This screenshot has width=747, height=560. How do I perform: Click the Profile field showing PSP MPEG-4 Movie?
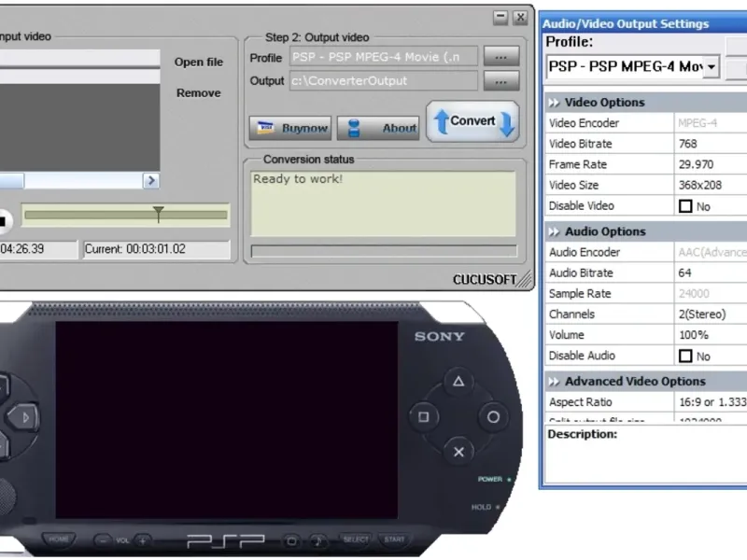384,57
